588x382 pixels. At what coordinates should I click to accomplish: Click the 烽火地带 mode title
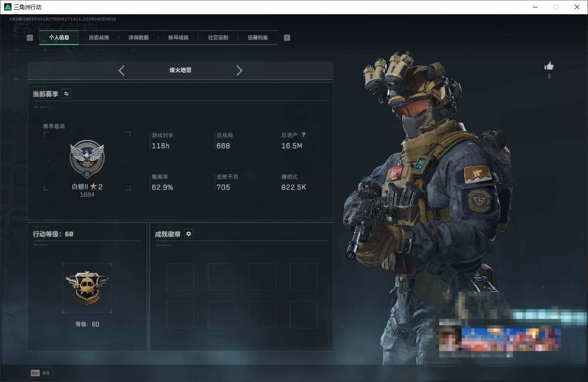pyautogui.click(x=181, y=70)
